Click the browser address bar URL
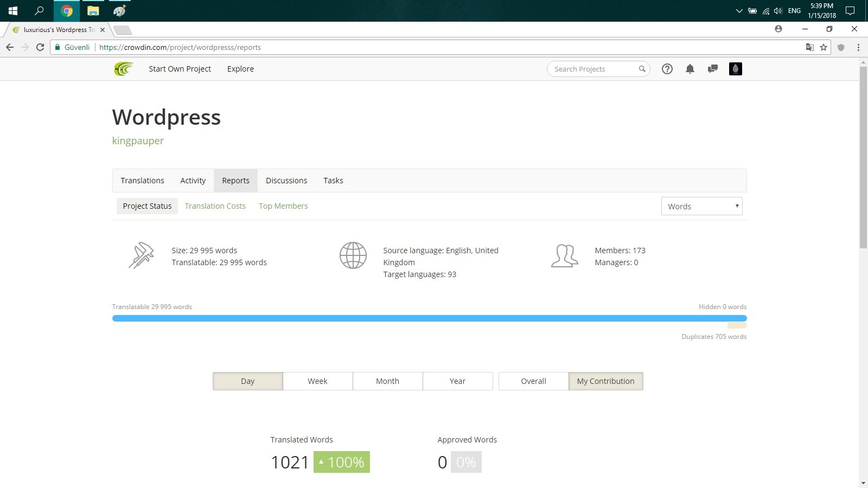Image resolution: width=868 pixels, height=488 pixels. click(x=180, y=47)
